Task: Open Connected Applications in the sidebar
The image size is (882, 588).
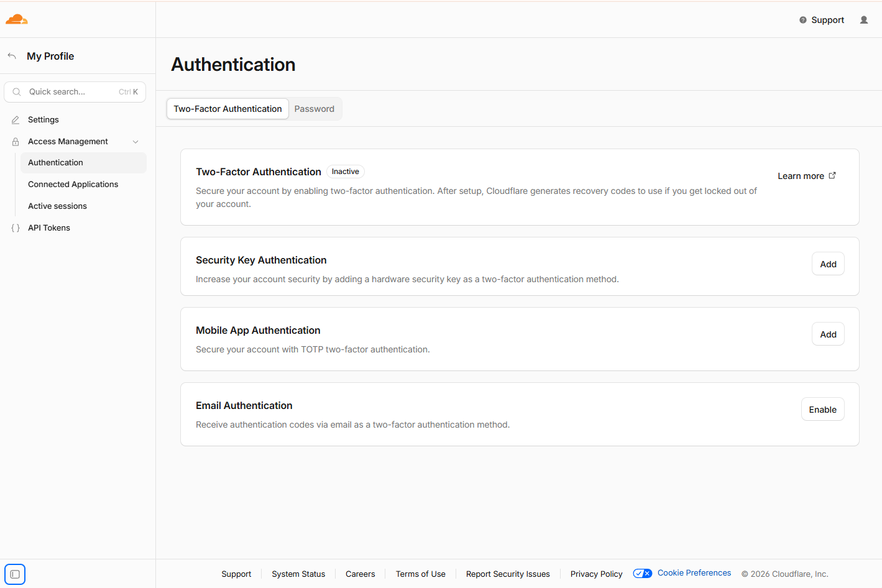Action: click(x=73, y=185)
